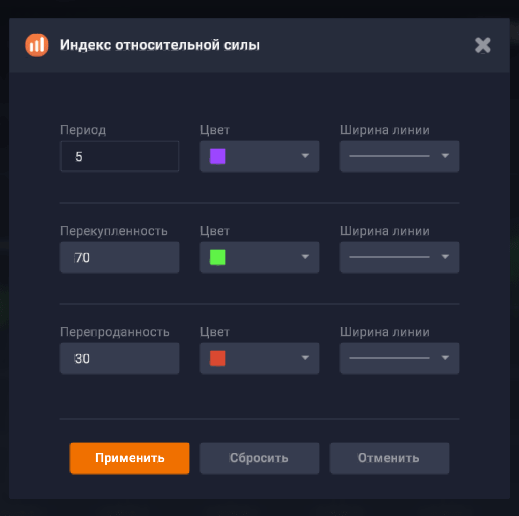Expand the Перепроданность line width arrow
This screenshot has width=519, height=516.
coord(445,358)
